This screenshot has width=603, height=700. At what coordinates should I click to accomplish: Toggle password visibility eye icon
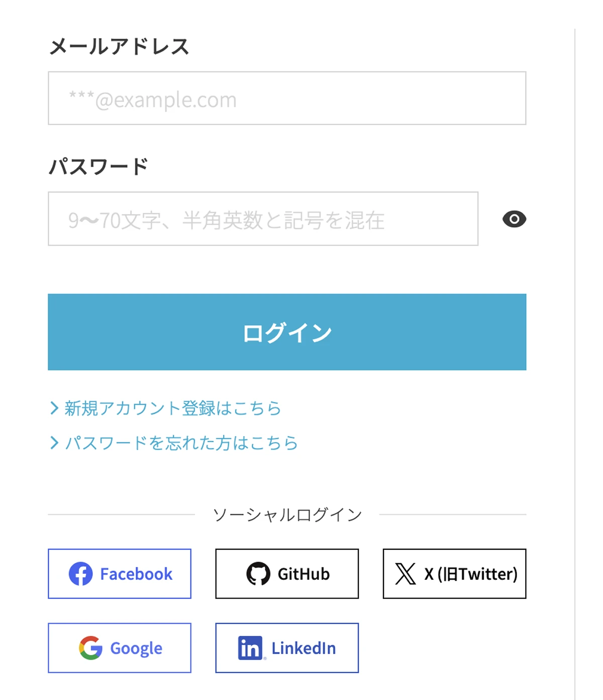[x=514, y=219]
